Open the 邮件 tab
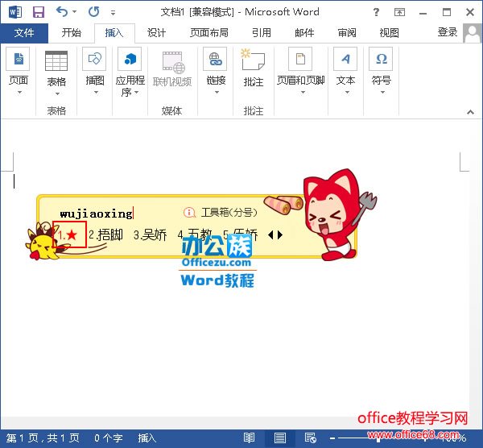The height and width of the screenshot is (448, 483). tap(304, 33)
